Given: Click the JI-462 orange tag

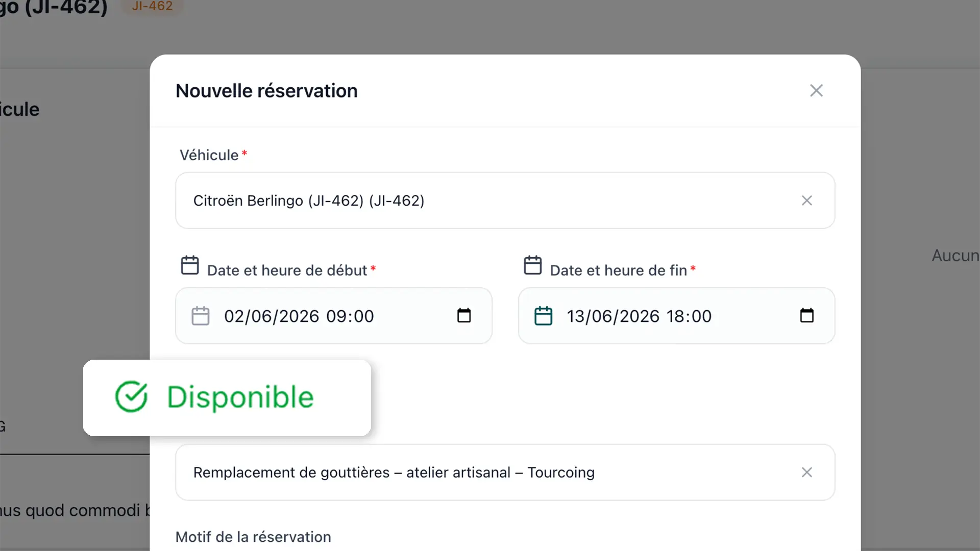Looking at the screenshot, I should coord(152,7).
